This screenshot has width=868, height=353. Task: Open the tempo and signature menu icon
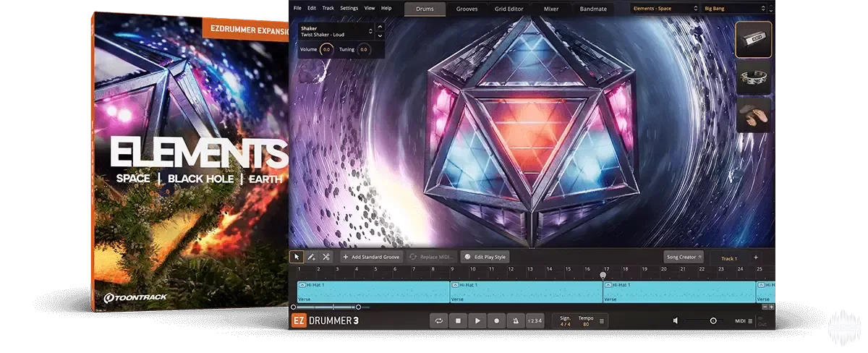(602, 320)
